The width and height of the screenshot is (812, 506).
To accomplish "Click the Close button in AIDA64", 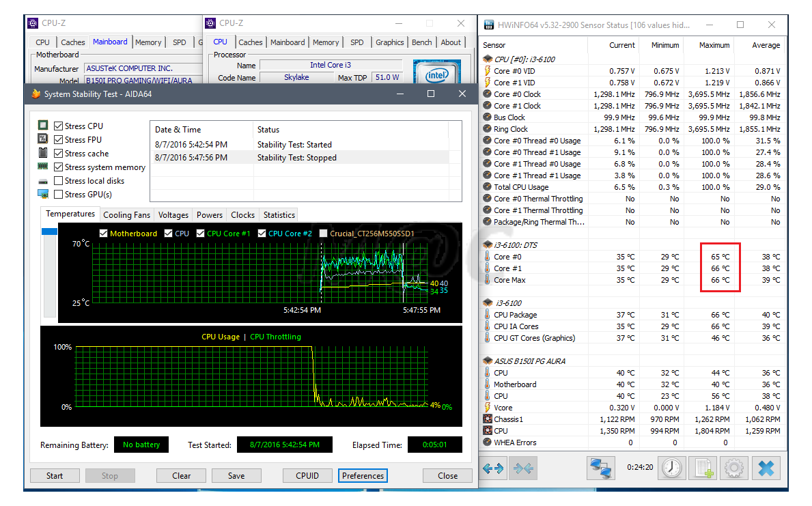I will (x=447, y=475).
